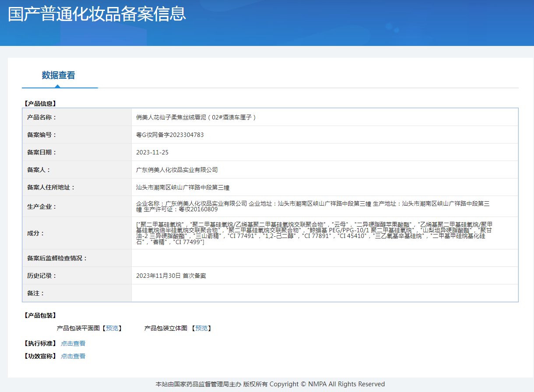This screenshot has width=534, height=392.
Task: Click the 【产品包装】 section heading
Action: [x=40, y=315]
